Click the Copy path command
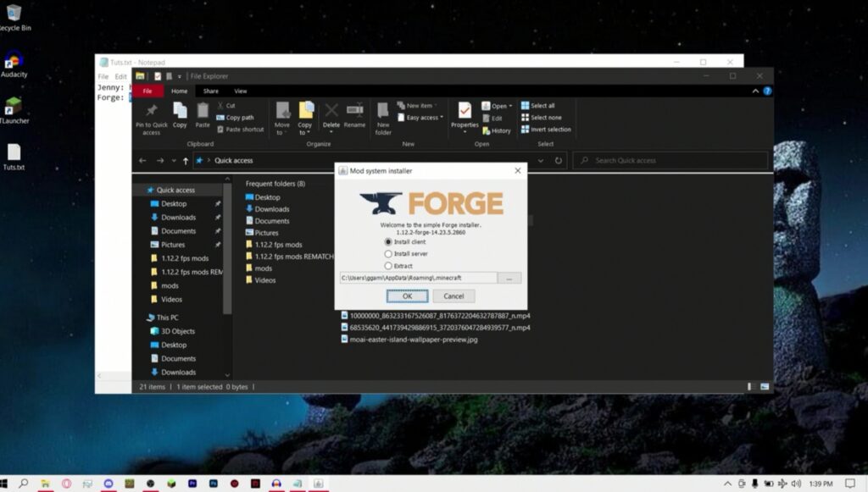The height and width of the screenshot is (492, 868). tap(236, 118)
